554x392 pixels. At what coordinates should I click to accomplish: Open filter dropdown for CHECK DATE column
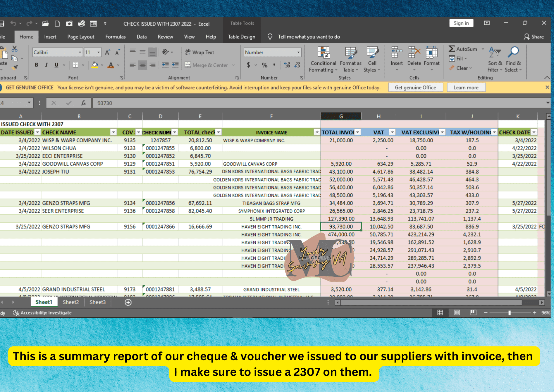point(534,132)
